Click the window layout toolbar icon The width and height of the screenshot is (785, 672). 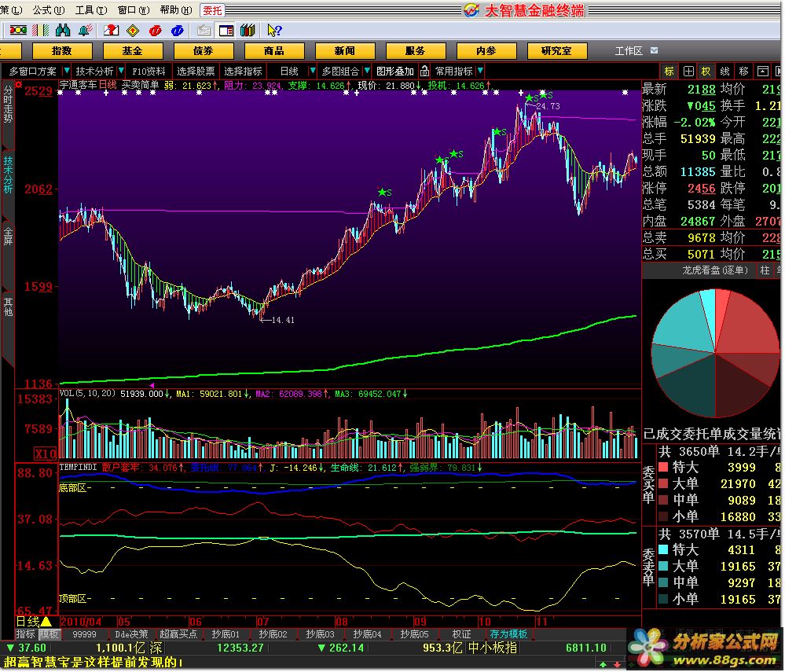226,31
